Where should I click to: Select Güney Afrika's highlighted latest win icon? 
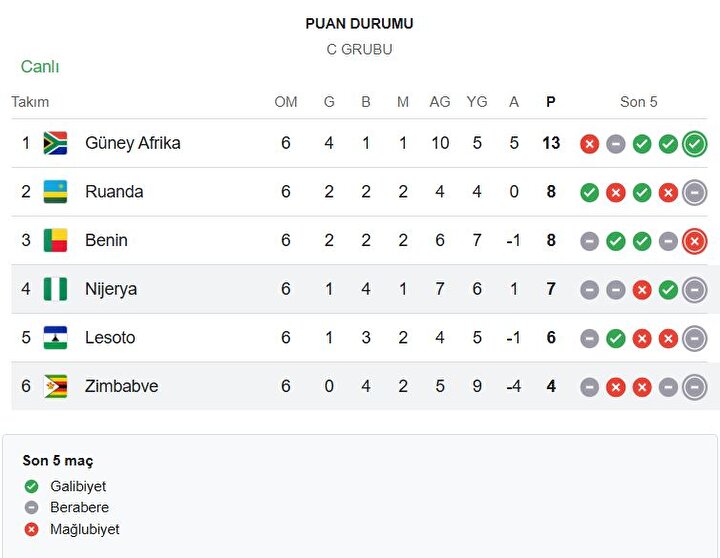(694, 144)
